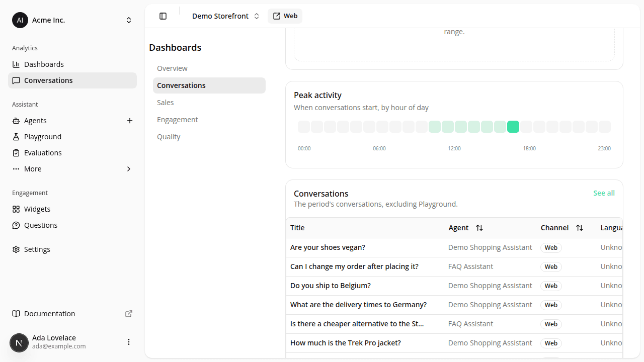
Task: Open the Evaluations page
Action: [72, 153]
